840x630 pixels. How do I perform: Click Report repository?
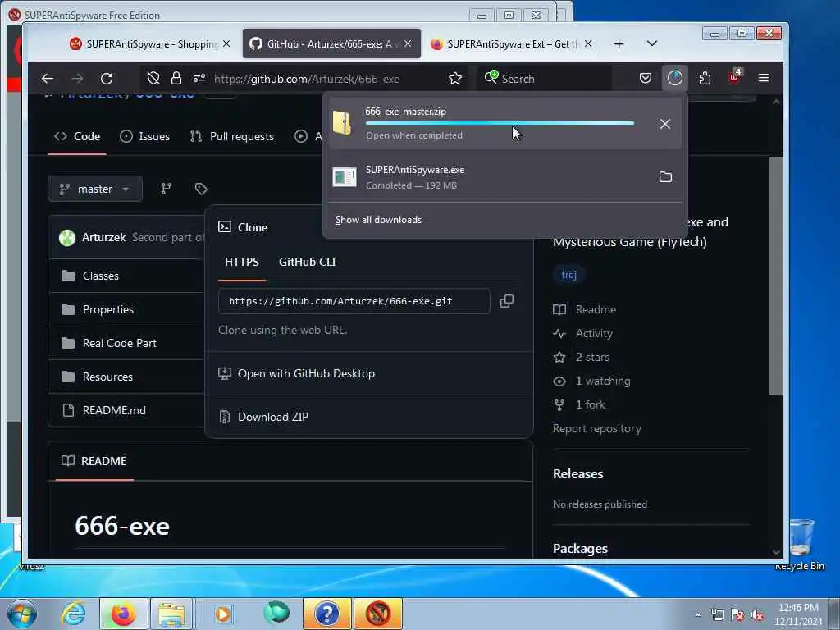(x=597, y=428)
